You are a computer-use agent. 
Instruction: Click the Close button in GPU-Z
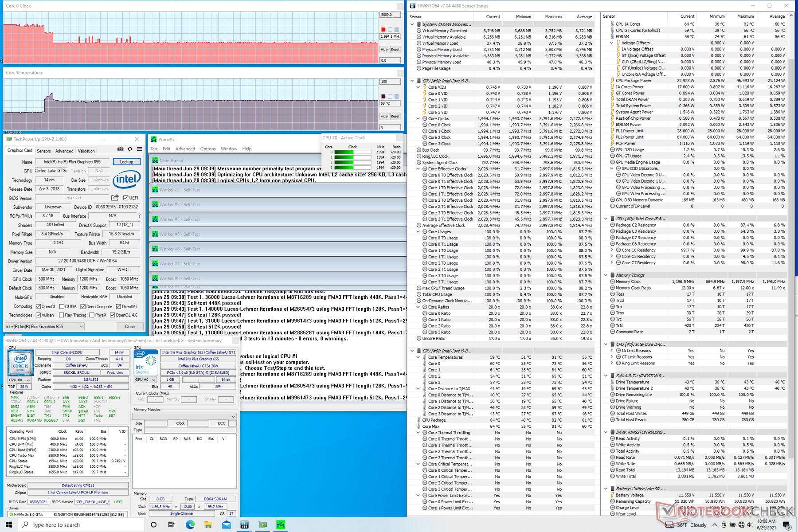tap(130, 326)
